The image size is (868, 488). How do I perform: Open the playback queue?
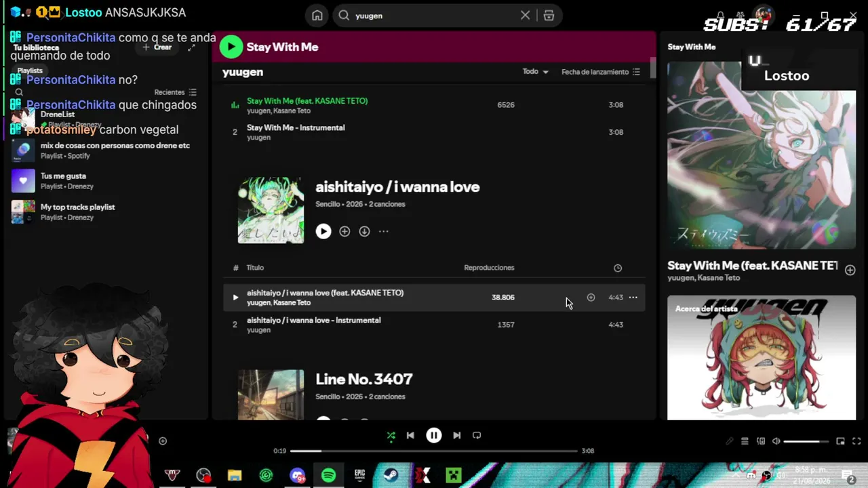[x=745, y=441]
